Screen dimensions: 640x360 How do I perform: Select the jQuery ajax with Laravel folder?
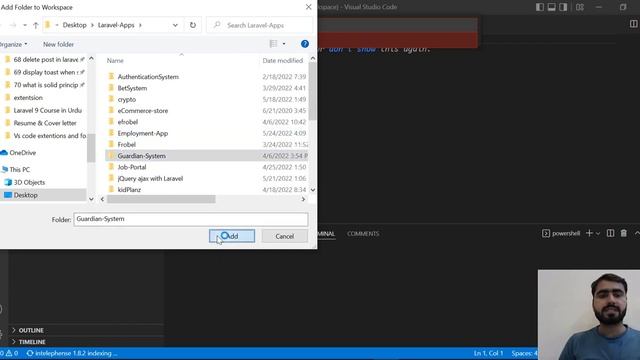coord(150,178)
